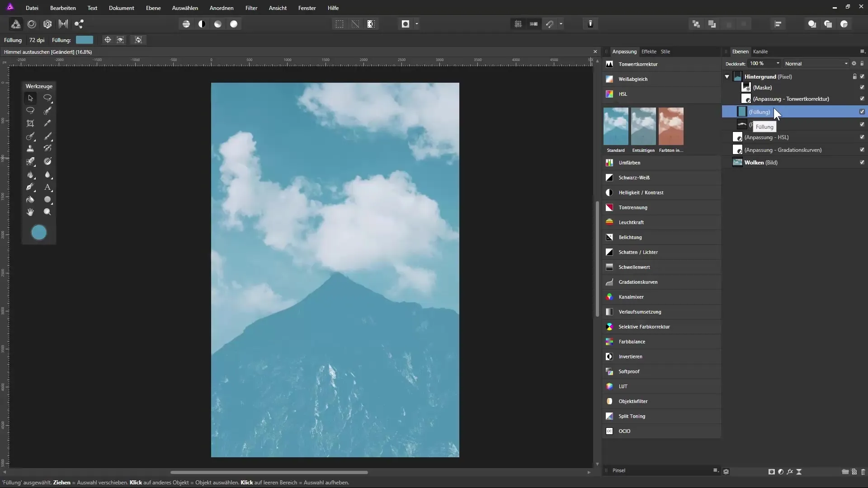
Task: Select the Blur droplet tool
Action: pyautogui.click(x=47, y=174)
